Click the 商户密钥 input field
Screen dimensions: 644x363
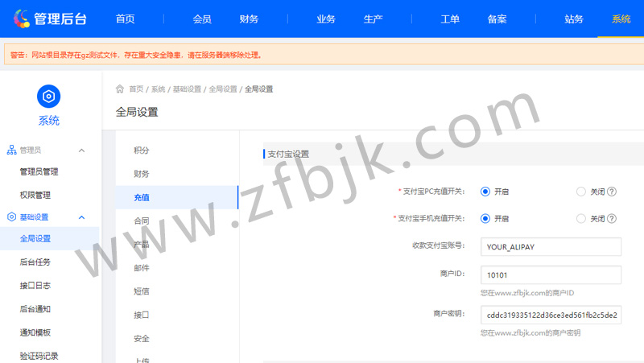coord(551,315)
